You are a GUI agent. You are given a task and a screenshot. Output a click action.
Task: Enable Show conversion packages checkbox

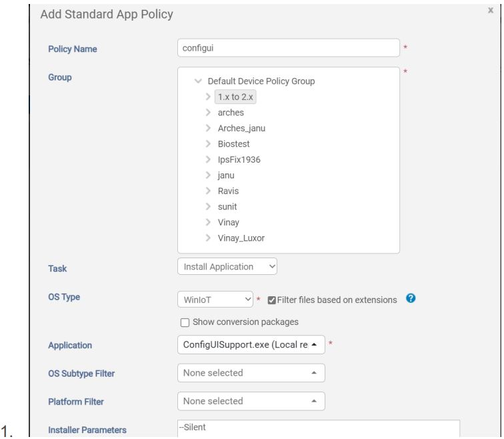[x=185, y=322]
